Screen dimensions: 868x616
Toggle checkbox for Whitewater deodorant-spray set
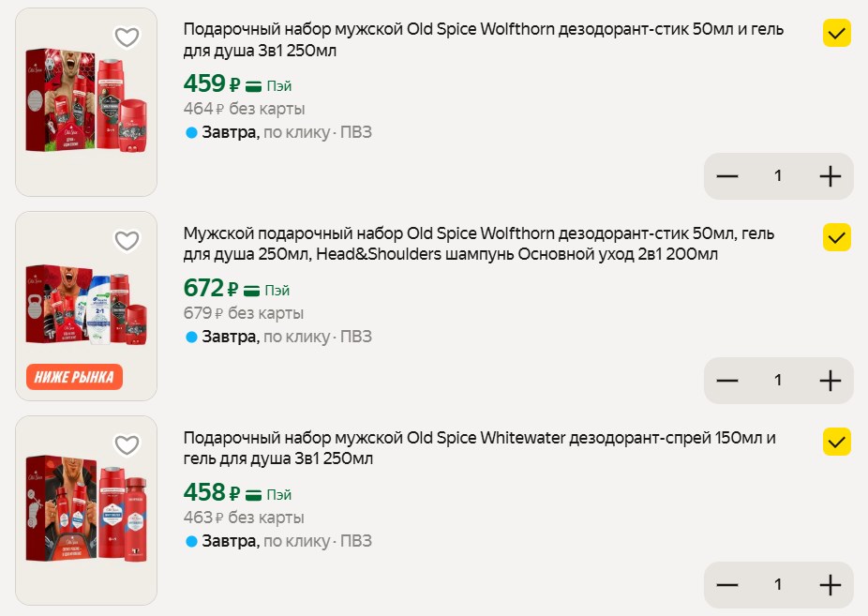[837, 441]
